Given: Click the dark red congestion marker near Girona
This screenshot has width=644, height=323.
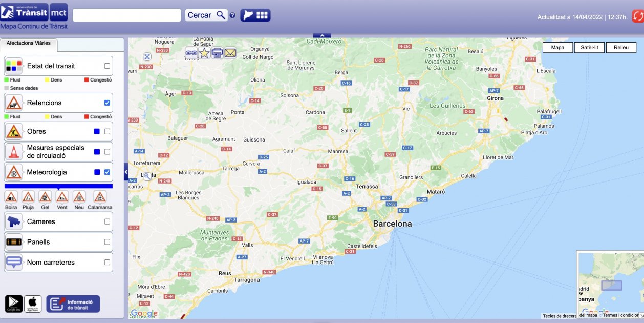Looking at the screenshot, I should point(506,119).
